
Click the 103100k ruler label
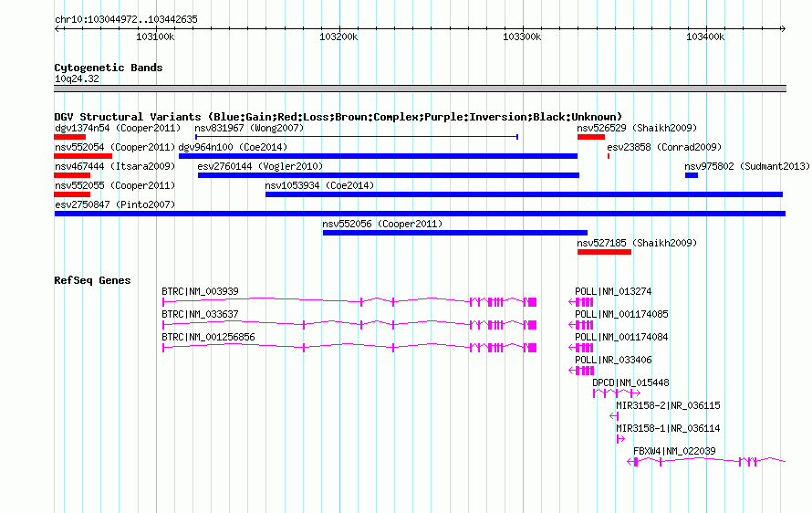[155, 37]
